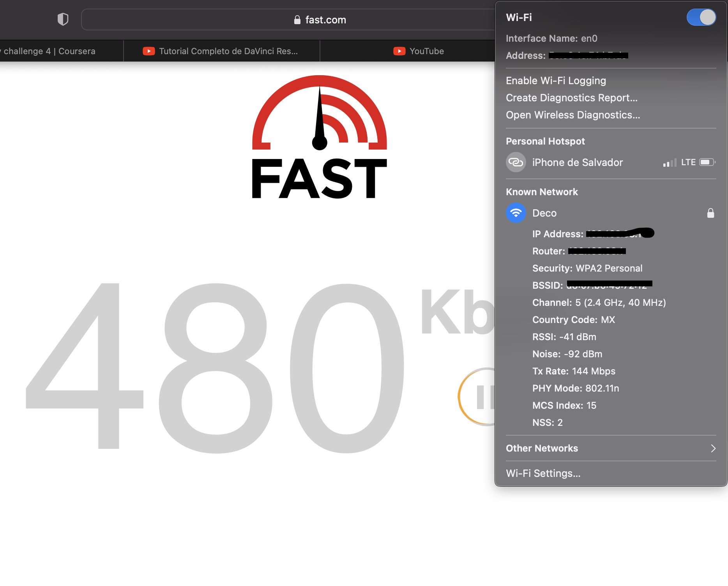Click the YouTube favicon on the YouTube tab
The width and height of the screenshot is (728, 586).
coord(399,51)
